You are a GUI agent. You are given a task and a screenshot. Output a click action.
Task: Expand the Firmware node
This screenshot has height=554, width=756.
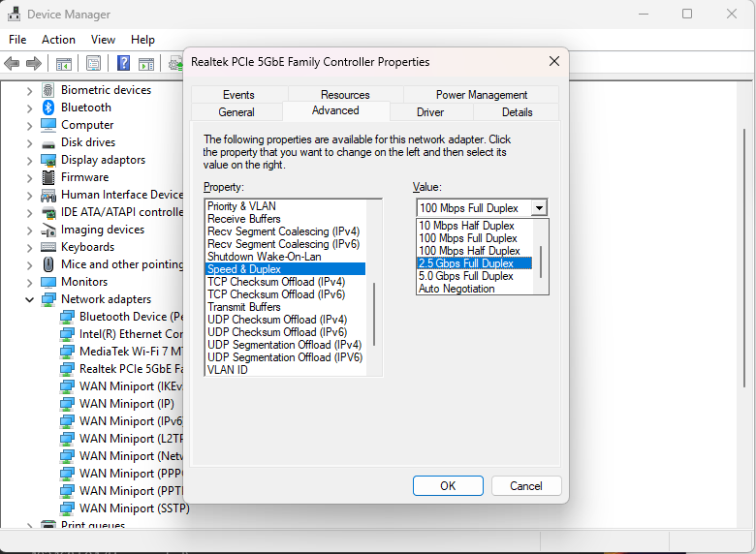point(29,178)
